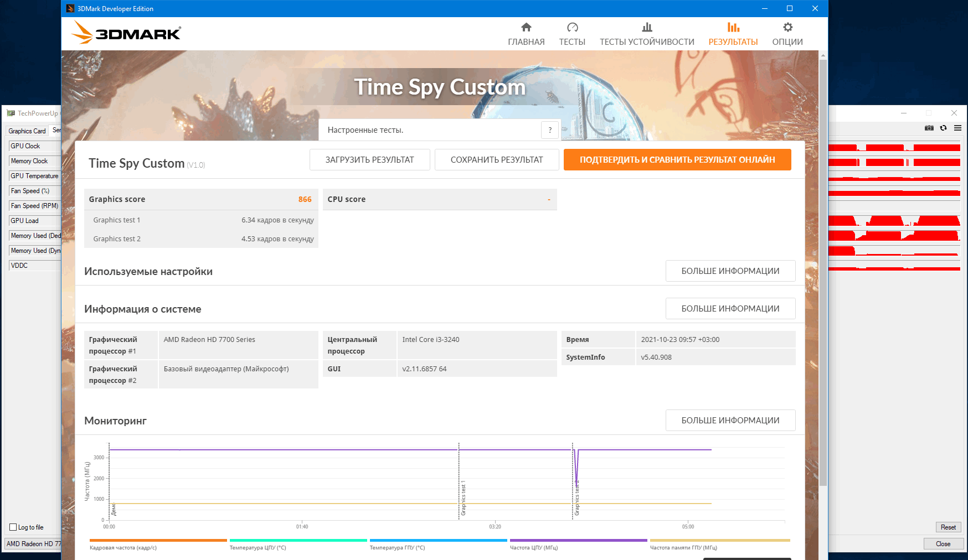Select Fan Speed (RPM) sensor in GPU-Z
The width and height of the screenshot is (968, 560).
(x=34, y=206)
